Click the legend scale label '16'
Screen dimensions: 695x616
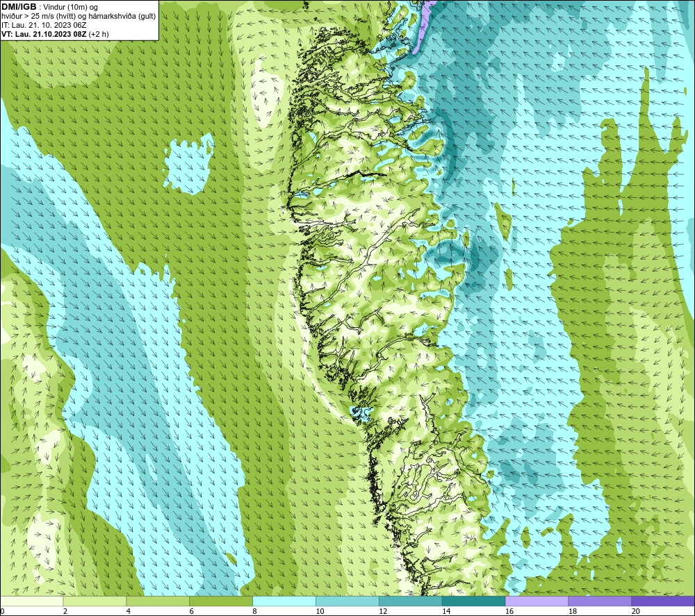click(509, 611)
